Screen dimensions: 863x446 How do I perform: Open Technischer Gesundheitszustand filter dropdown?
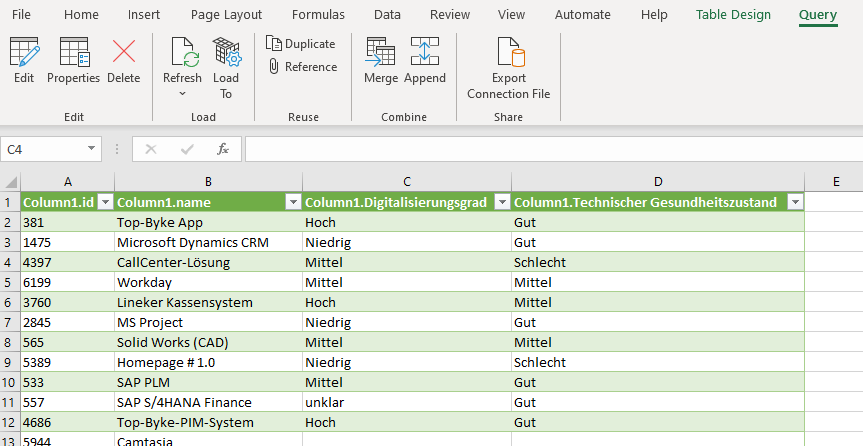click(x=794, y=202)
